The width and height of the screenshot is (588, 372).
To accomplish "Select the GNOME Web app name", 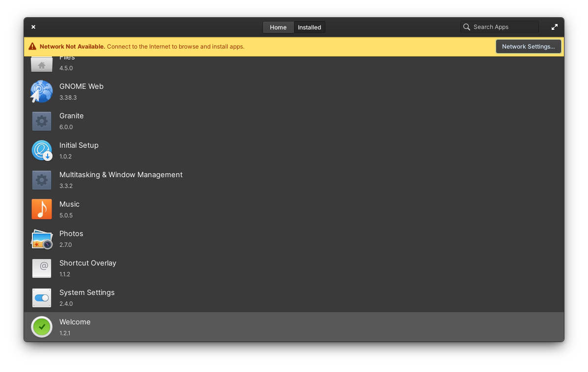I will [81, 86].
